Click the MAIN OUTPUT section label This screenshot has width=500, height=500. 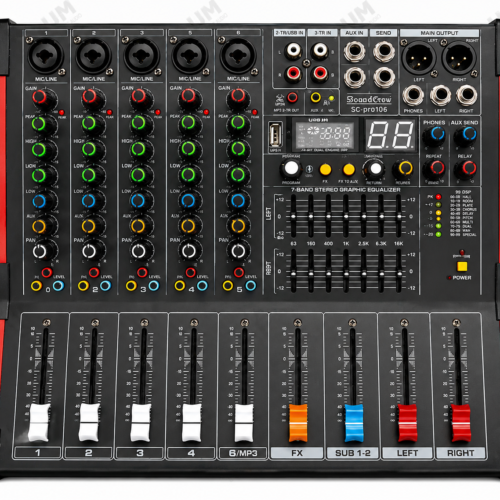click(439, 33)
